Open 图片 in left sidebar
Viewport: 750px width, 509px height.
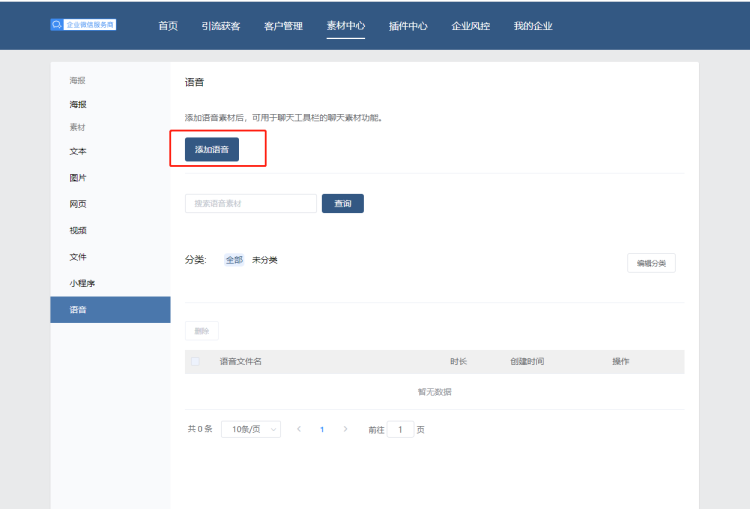pyautogui.click(x=78, y=178)
